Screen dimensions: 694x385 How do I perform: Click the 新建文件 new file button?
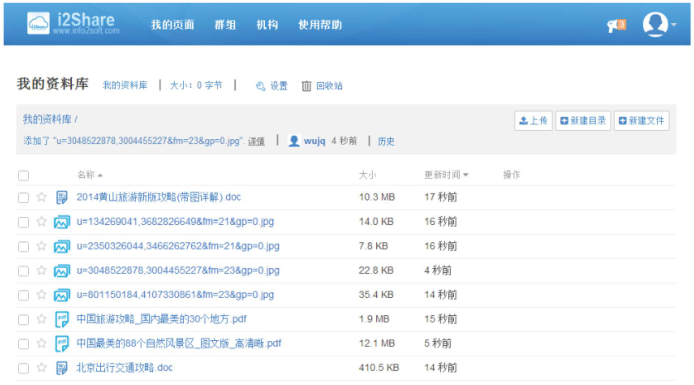pyautogui.click(x=641, y=120)
